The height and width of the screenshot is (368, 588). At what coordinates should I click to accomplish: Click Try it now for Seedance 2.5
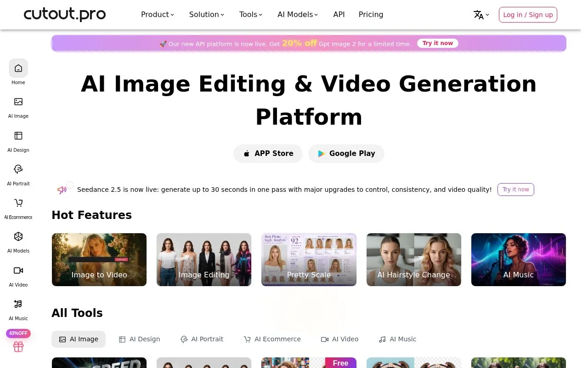(x=516, y=190)
